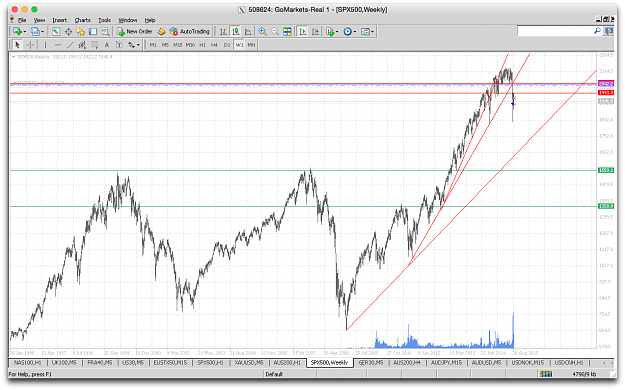Show the Market Watch window
This screenshot has width=625, height=390.
pos(56,32)
